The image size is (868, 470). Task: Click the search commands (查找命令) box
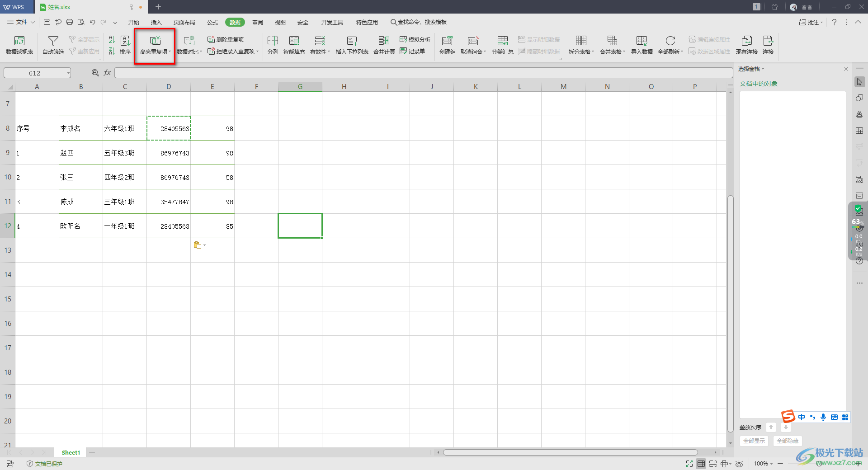click(x=419, y=22)
